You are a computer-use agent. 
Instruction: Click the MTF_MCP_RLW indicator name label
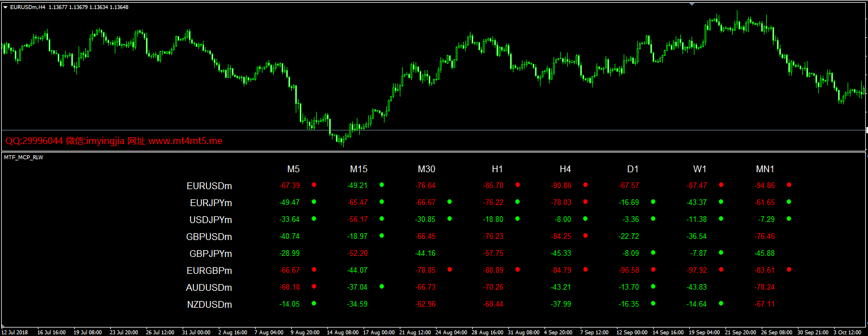[24, 158]
